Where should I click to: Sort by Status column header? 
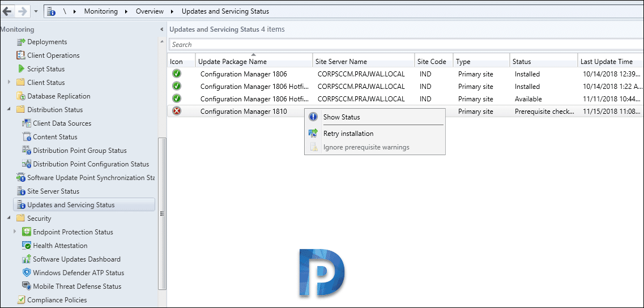pos(543,62)
